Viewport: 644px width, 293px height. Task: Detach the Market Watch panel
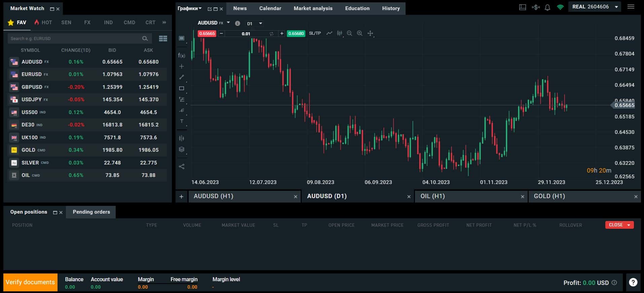(52, 9)
